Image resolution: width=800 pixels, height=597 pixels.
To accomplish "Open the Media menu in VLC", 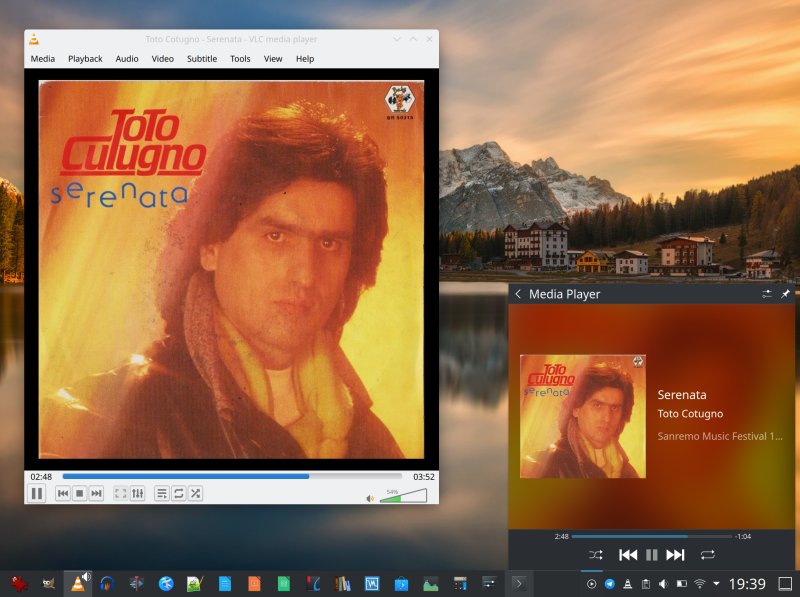I will tap(43, 59).
